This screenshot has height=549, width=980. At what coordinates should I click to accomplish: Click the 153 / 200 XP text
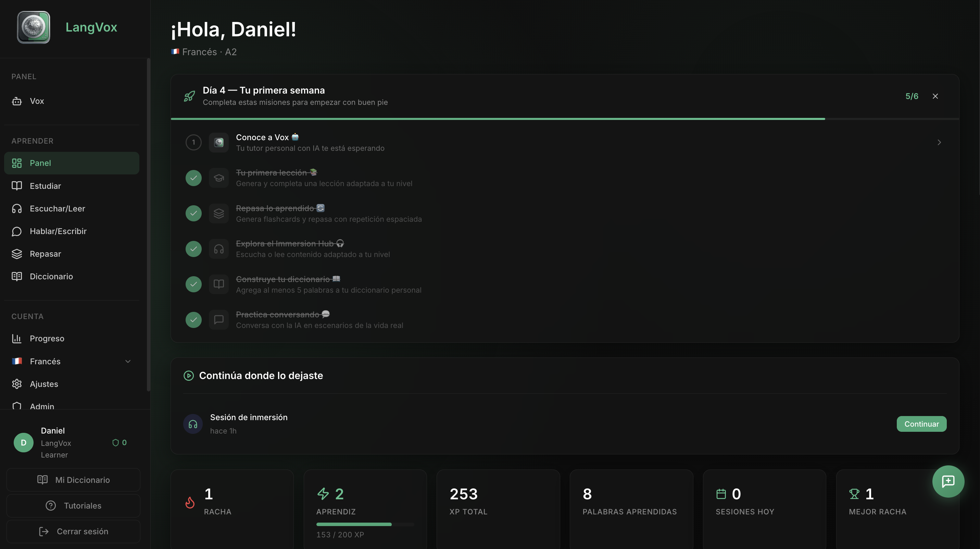tap(340, 535)
